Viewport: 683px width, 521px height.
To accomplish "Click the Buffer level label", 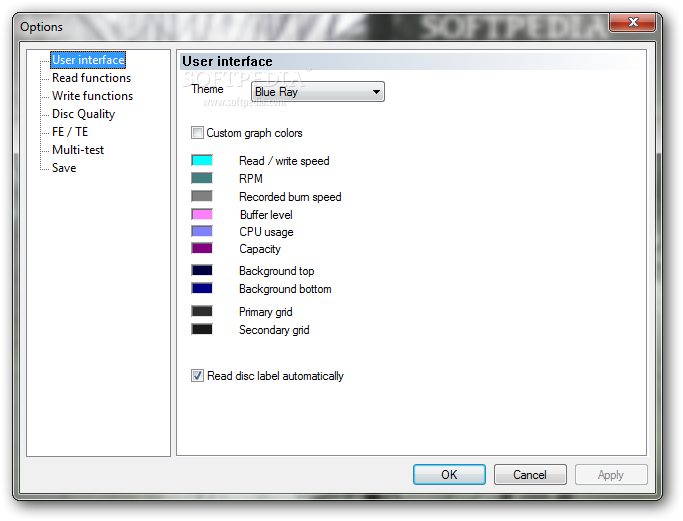I will tap(266, 215).
